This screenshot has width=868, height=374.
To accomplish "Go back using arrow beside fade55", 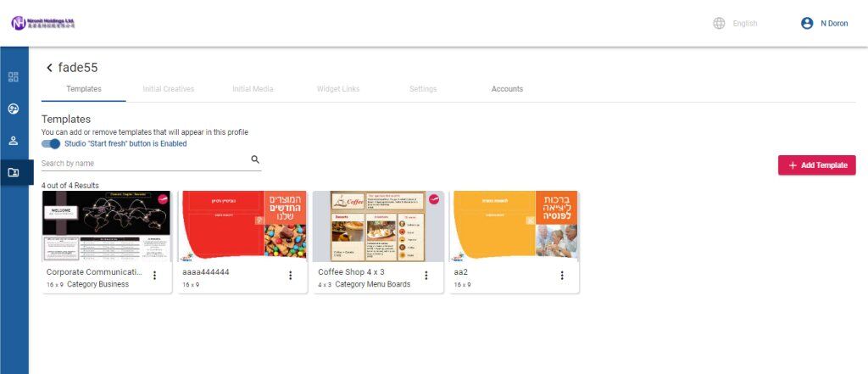I will [x=49, y=68].
